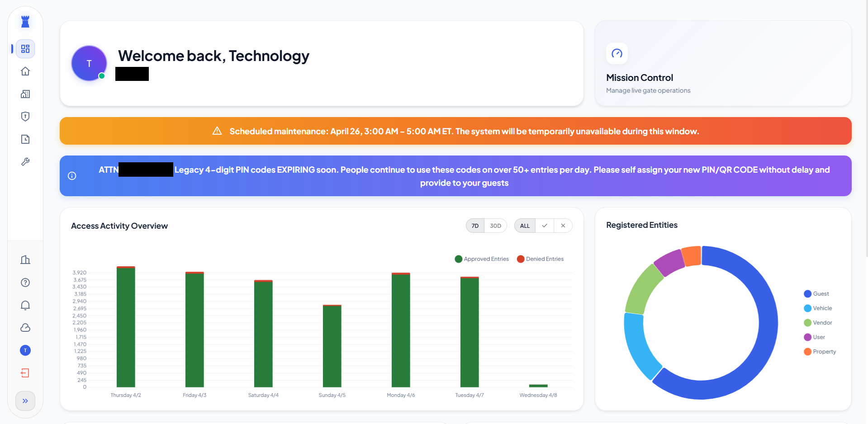
Task: Select the 7D time range tab
Action: (x=475, y=226)
